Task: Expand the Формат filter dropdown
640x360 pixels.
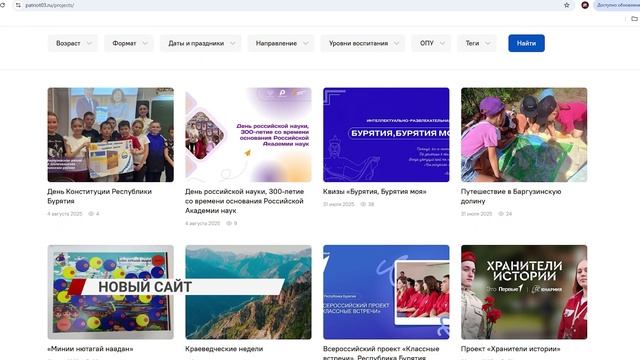Action: pos(129,43)
